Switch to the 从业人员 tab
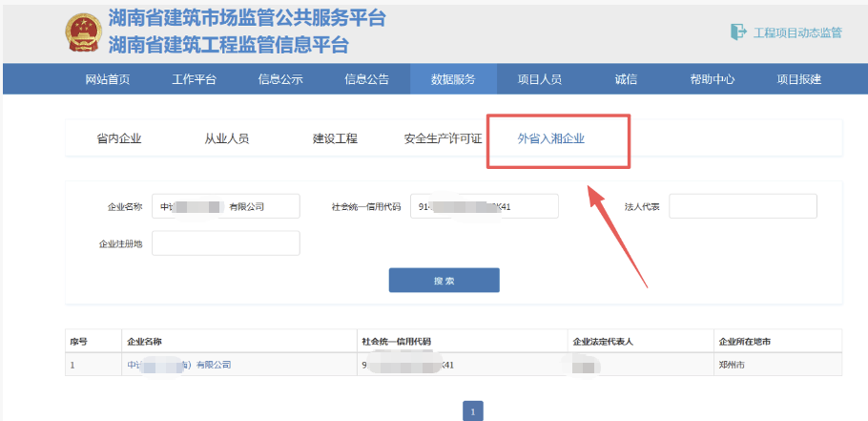 tap(227, 139)
